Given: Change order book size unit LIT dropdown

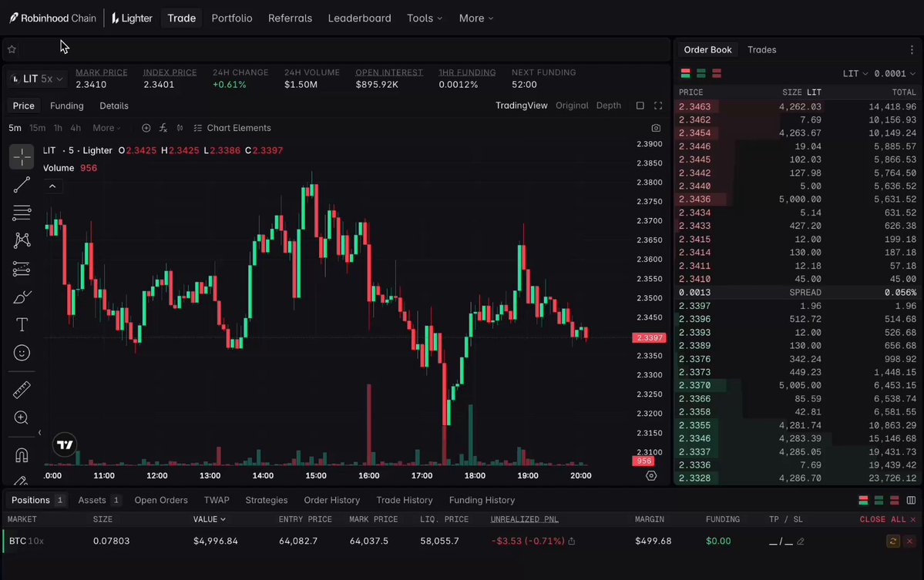Looking at the screenshot, I should [x=855, y=74].
